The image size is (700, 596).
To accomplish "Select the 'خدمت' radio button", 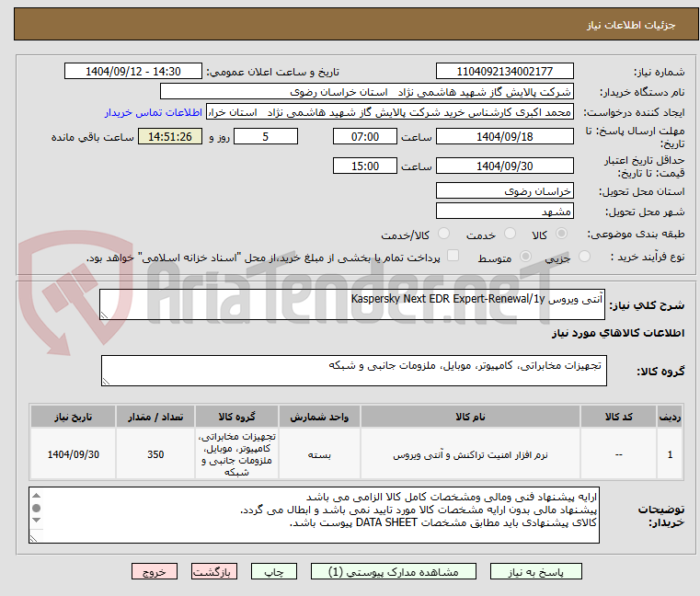I will (x=510, y=234).
